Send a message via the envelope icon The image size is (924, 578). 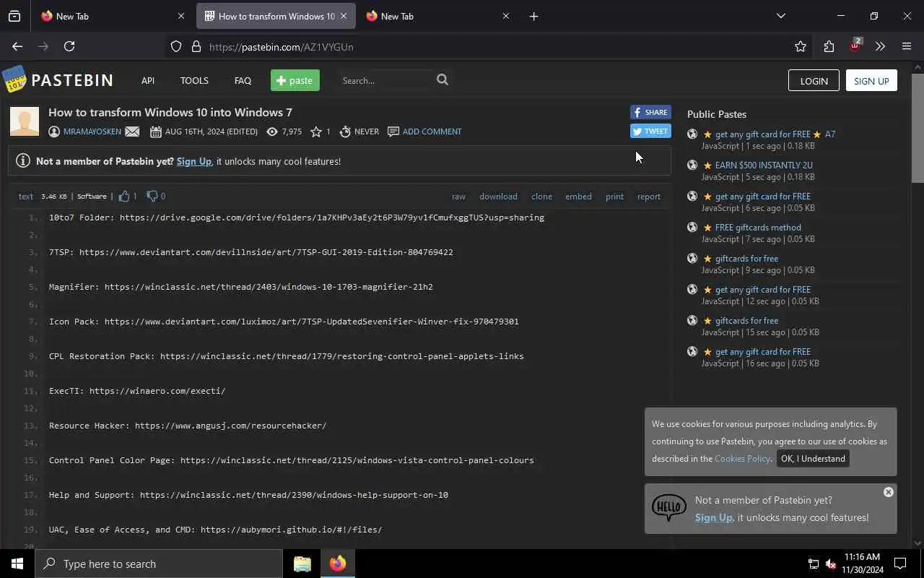point(132,131)
